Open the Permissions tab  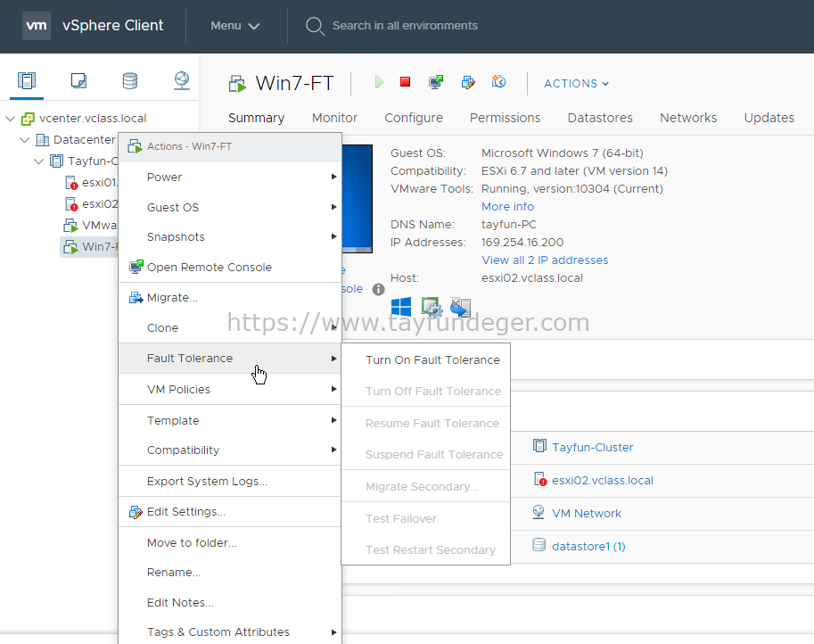tap(506, 118)
